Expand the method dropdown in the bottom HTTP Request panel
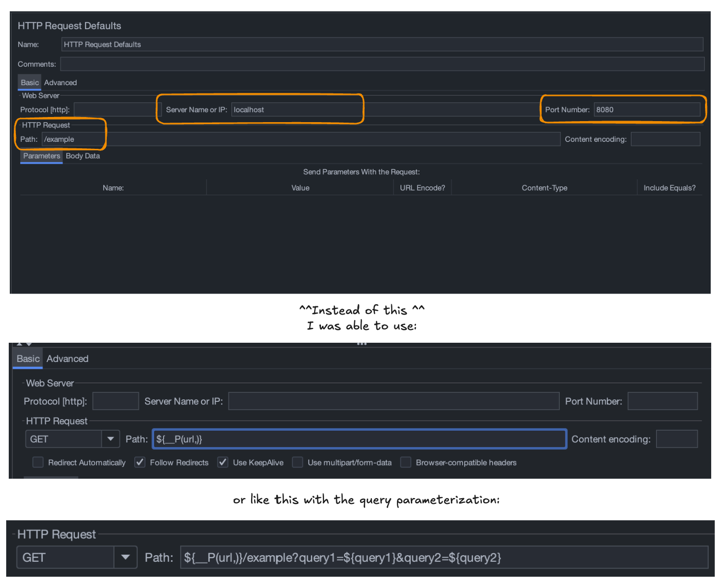 click(x=126, y=557)
